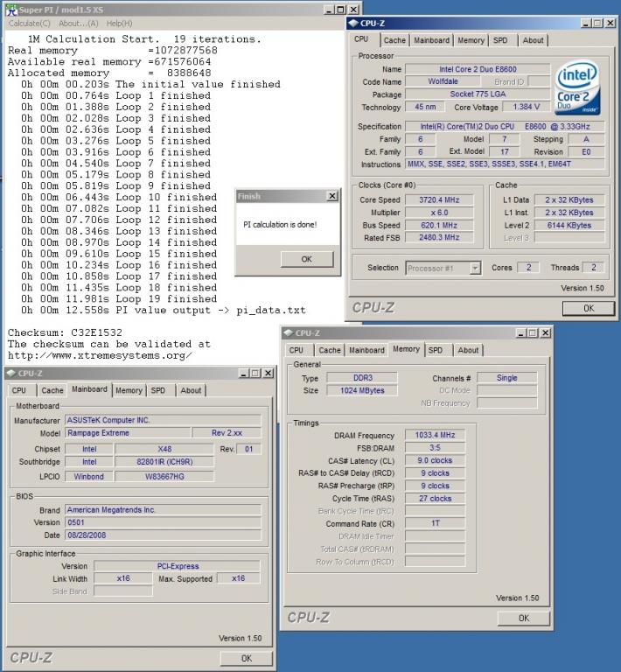The width and height of the screenshot is (621, 672).
Task: Open the About menu in Super PI
Action: (79, 24)
